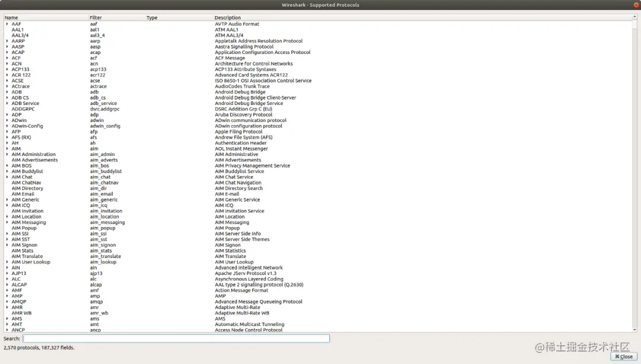Select the AIM Translate row
Screen dimensions: 641x364
tap(318, 257)
